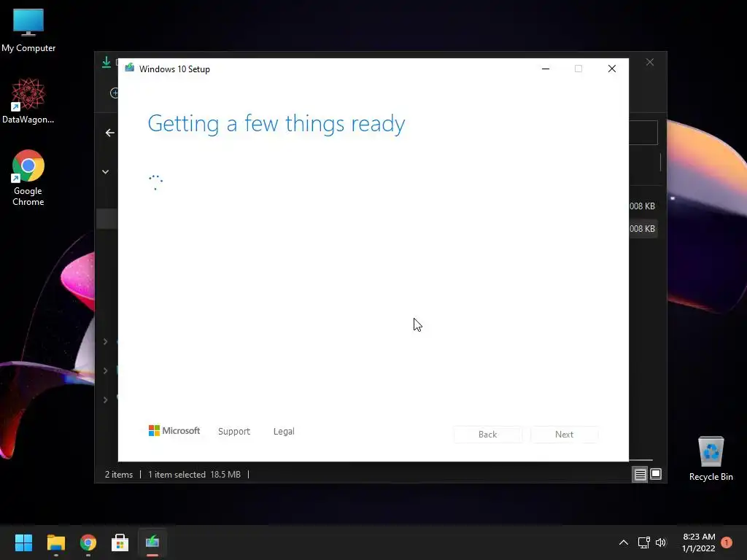747x560 pixels.
Task: Open the notification center badge
Action: (726, 542)
